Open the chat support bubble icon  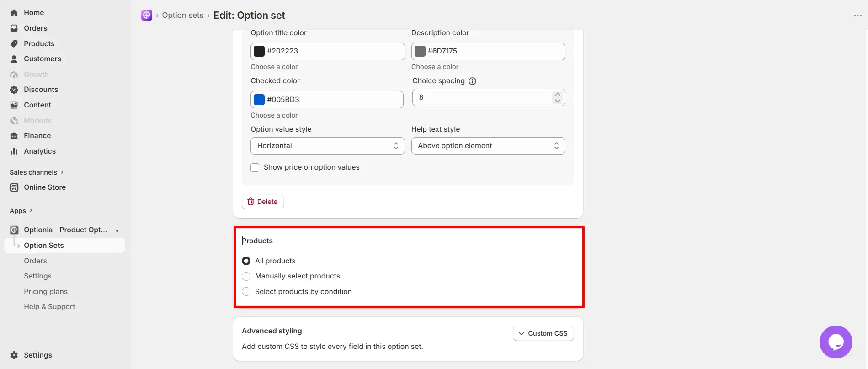(836, 342)
